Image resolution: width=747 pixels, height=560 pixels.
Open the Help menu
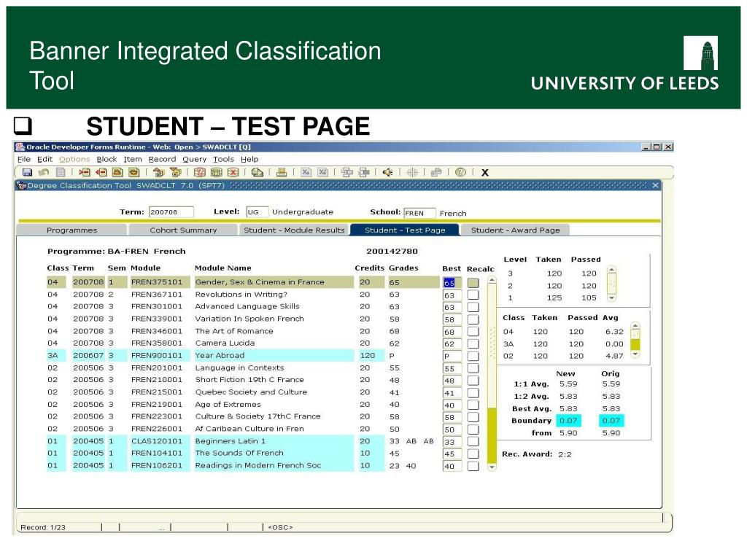pyautogui.click(x=249, y=159)
